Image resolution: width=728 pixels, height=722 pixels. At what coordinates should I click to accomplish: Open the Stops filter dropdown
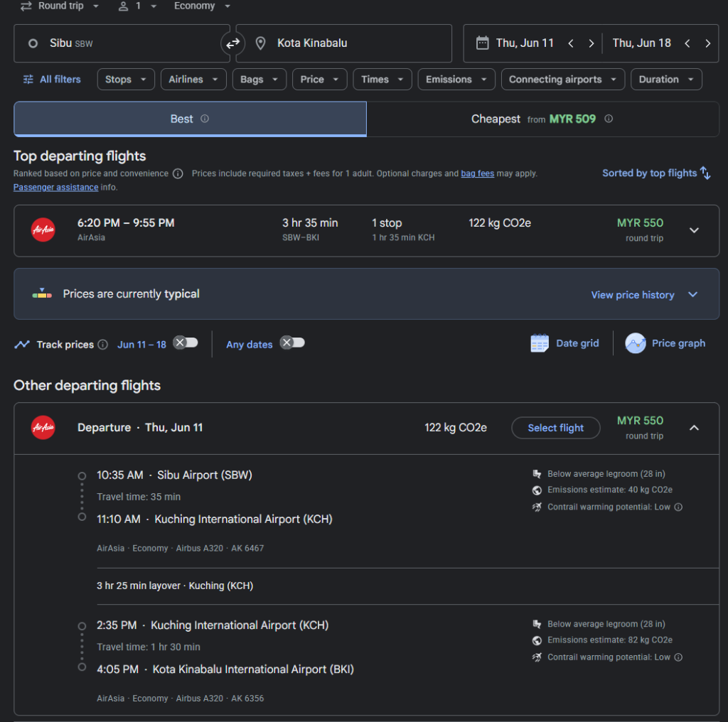point(126,80)
